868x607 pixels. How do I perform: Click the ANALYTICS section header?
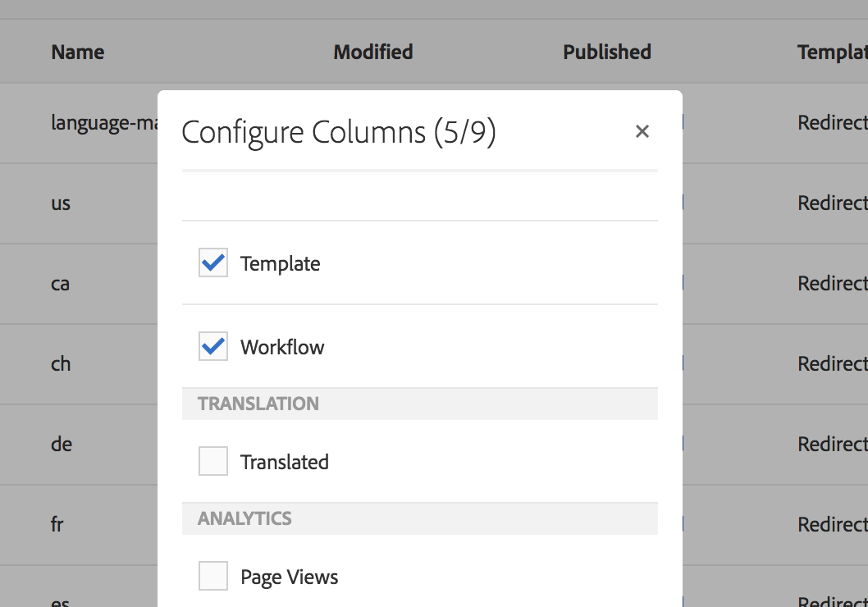pyautogui.click(x=244, y=518)
